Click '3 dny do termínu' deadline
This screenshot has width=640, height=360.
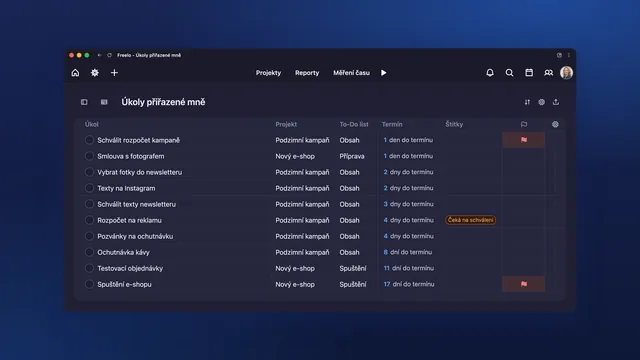[408, 204]
